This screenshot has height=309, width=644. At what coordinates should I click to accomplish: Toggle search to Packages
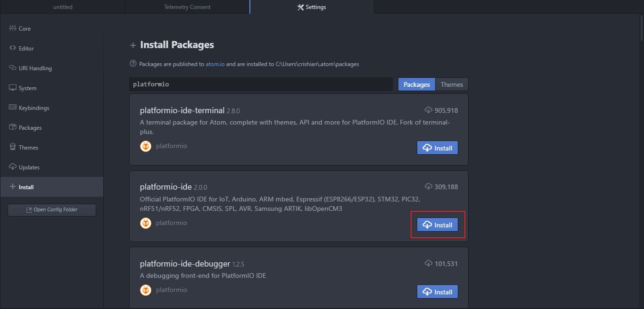417,84
